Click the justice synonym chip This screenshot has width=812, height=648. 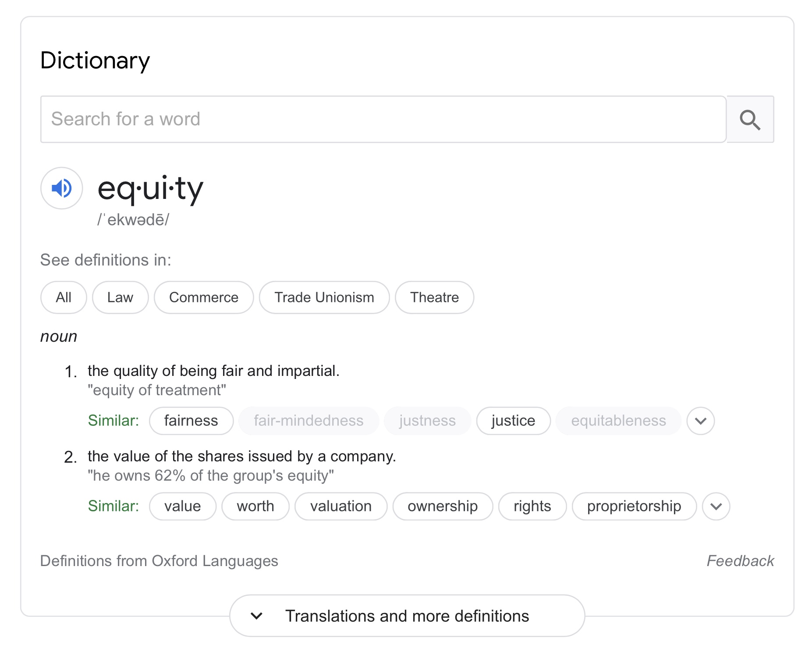(513, 421)
